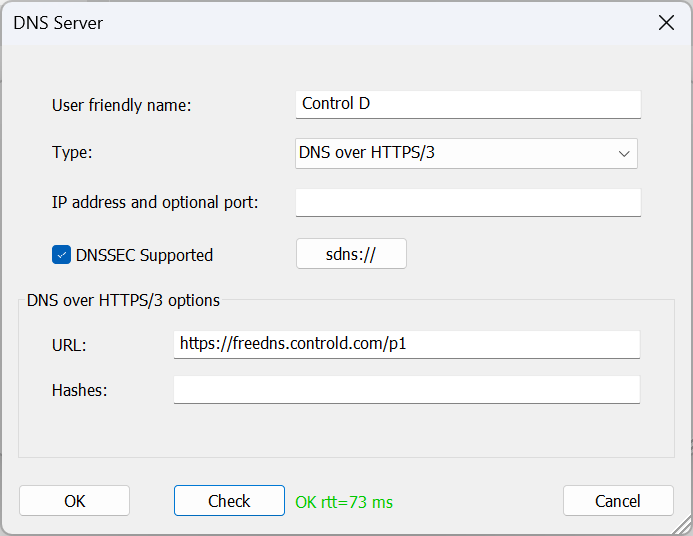Image resolution: width=693 pixels, height=536 pixels.
Task: Uncheck DNSSEC Supported checkbox
Action: [61, 255]
